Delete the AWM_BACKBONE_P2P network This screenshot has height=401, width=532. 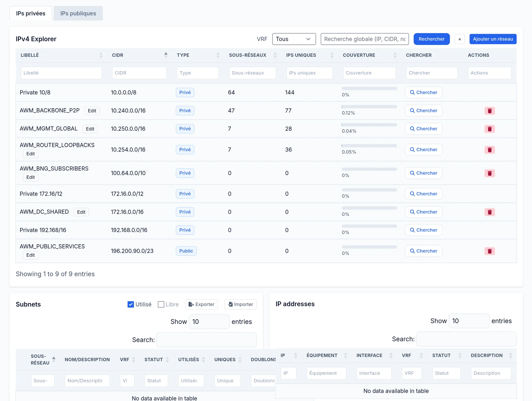click(x=489, y=111)
